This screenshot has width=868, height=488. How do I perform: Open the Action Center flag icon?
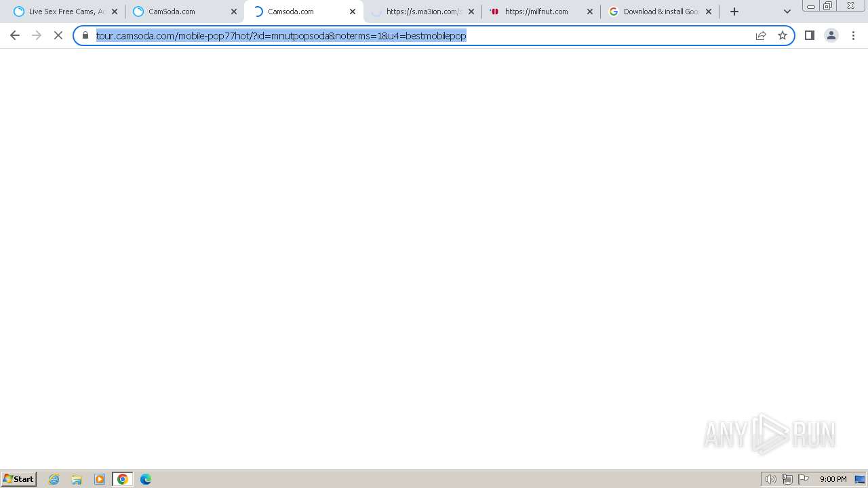pyautogui.click(x=804, y=479)
